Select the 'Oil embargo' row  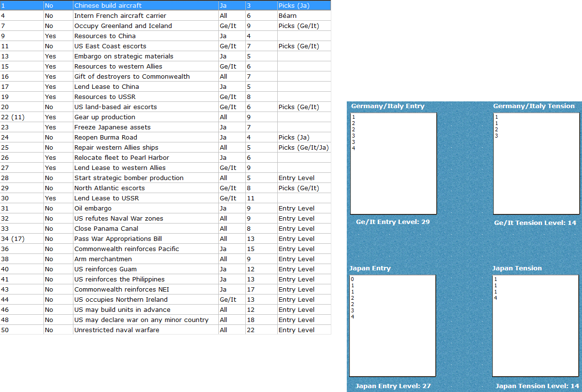coord(166,208)
